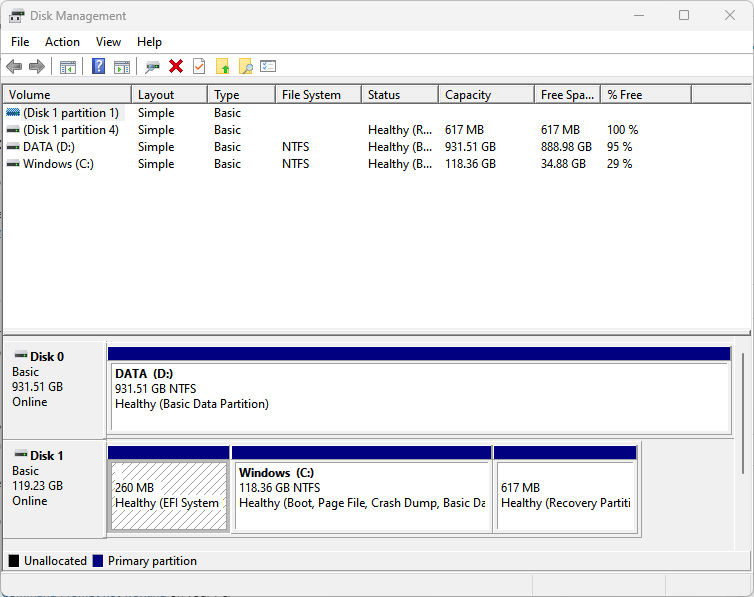Open Help via blue question mark icon

(98, 67)
